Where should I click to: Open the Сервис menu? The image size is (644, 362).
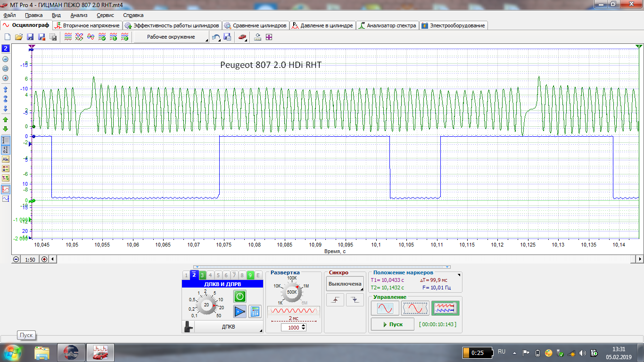(x=105, y=15)
